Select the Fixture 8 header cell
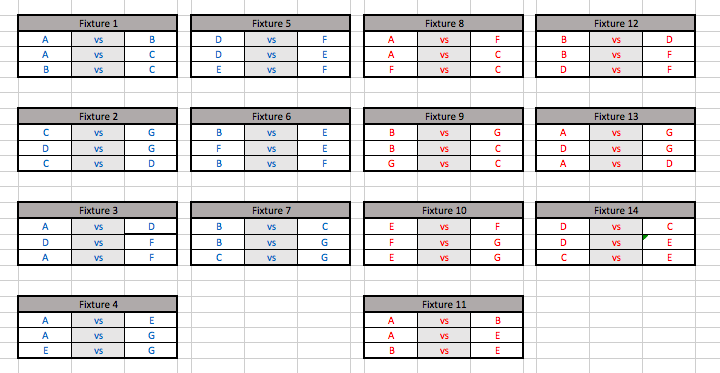720x373 pixels. [444, 23]
